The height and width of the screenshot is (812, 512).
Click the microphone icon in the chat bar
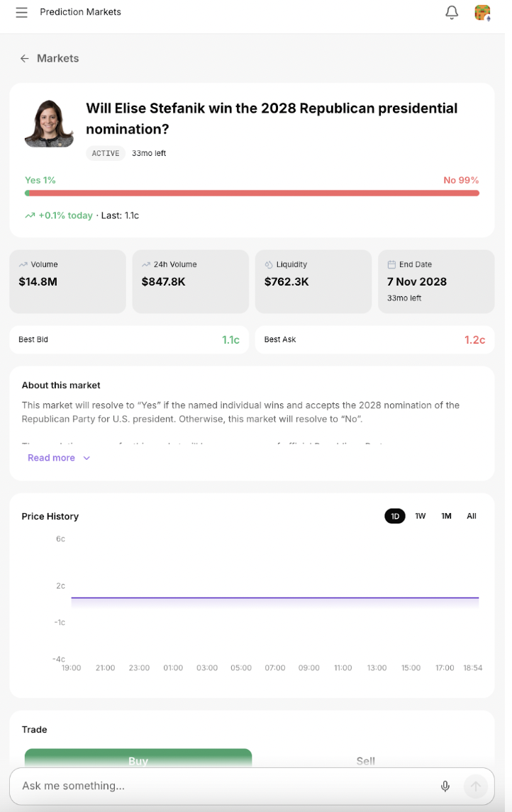click(445, 786)
